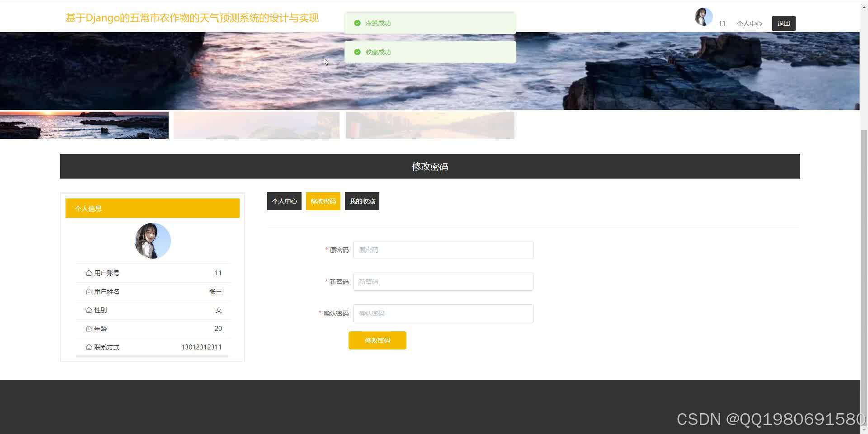
Task: Focus the 新密码 input field
Action: pyautogui.click(x=443, y=282)
